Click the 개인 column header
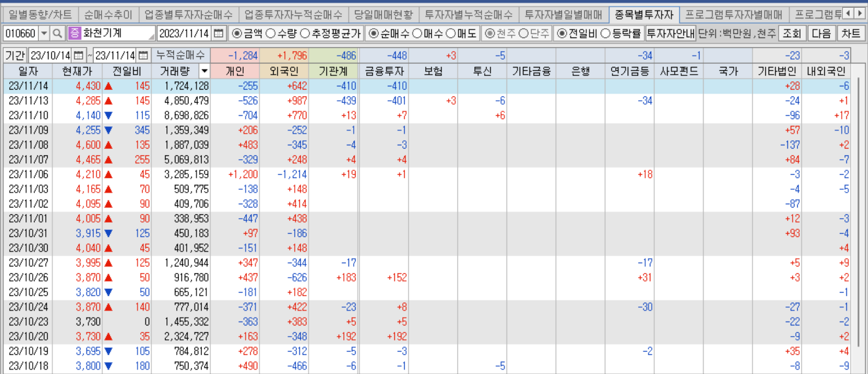 [x=235, y=71]
